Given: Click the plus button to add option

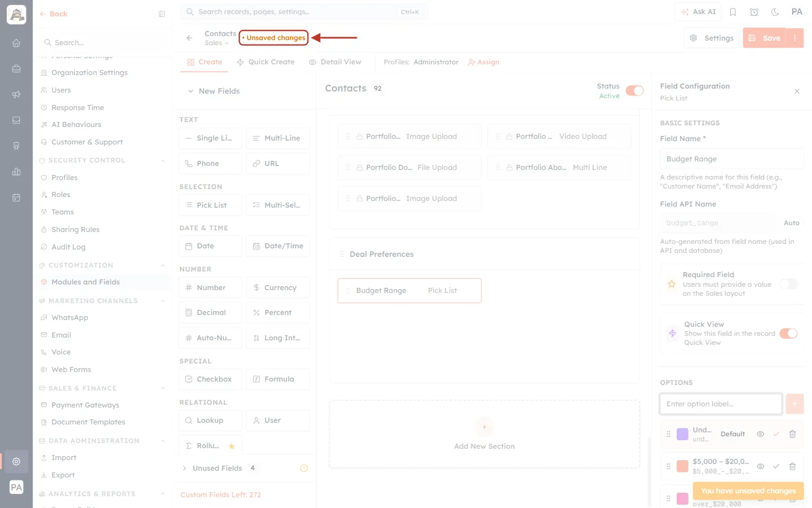Looking at the screenshot, I should (x=795, y=404).
